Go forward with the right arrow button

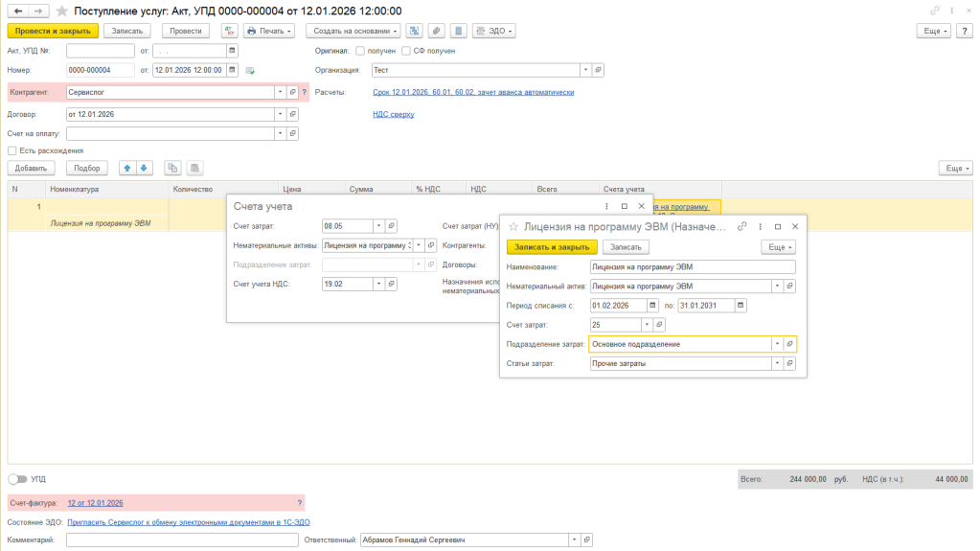38,11
